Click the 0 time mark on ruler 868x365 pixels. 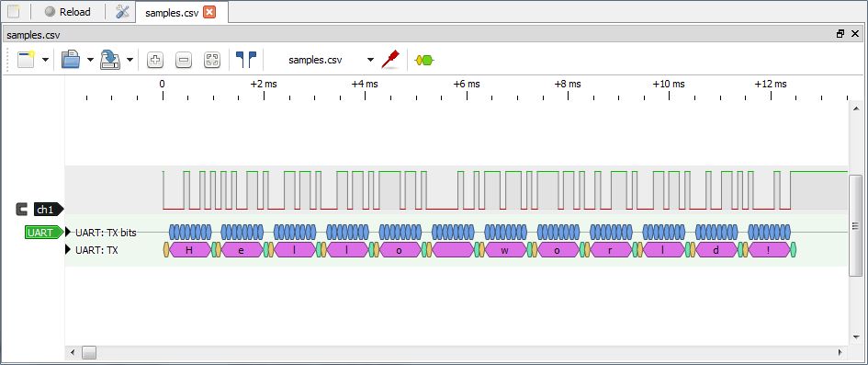pyautogui.click(x=163, y=85)
